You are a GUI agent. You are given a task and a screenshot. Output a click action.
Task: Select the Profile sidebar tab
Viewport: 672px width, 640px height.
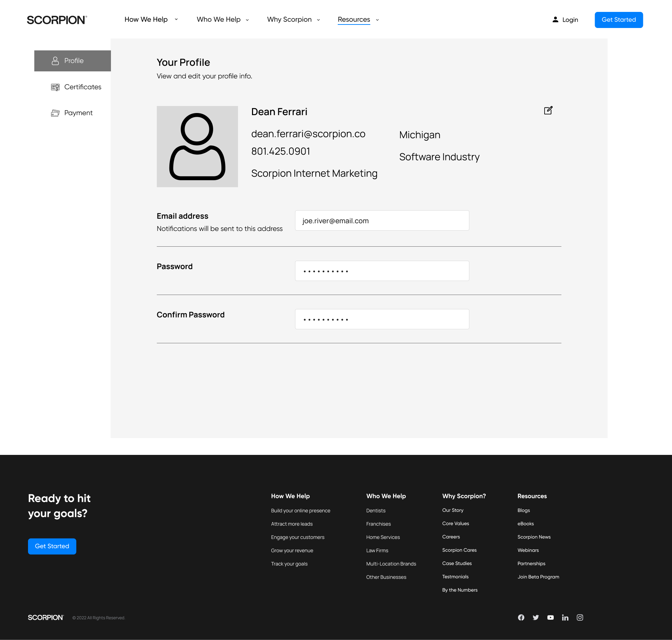(x=72, y=61)
